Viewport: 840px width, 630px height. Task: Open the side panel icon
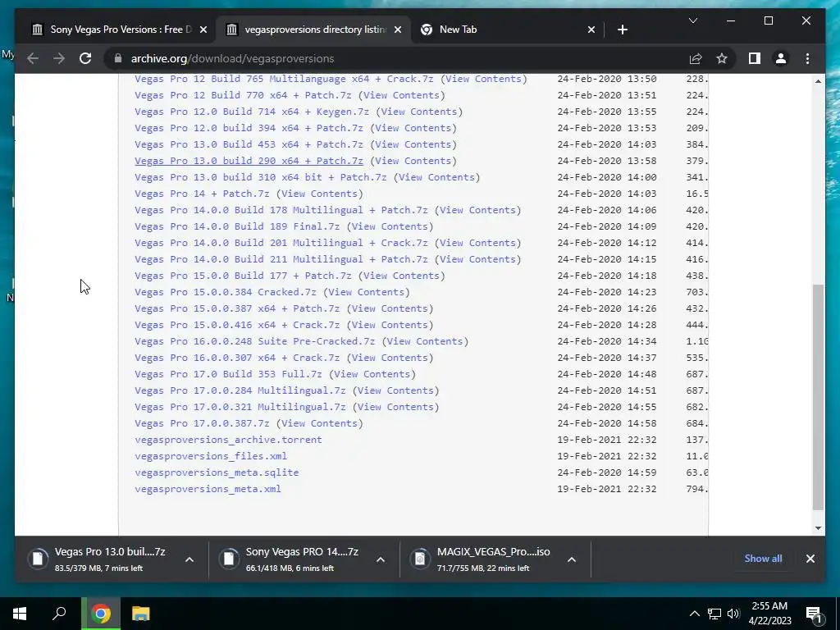[x=755, y=58]
